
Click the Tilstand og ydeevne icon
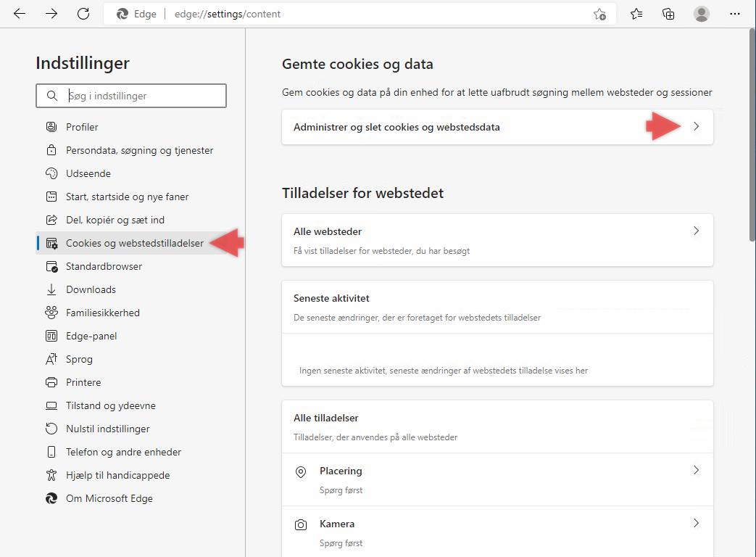[x=51, y=405]
